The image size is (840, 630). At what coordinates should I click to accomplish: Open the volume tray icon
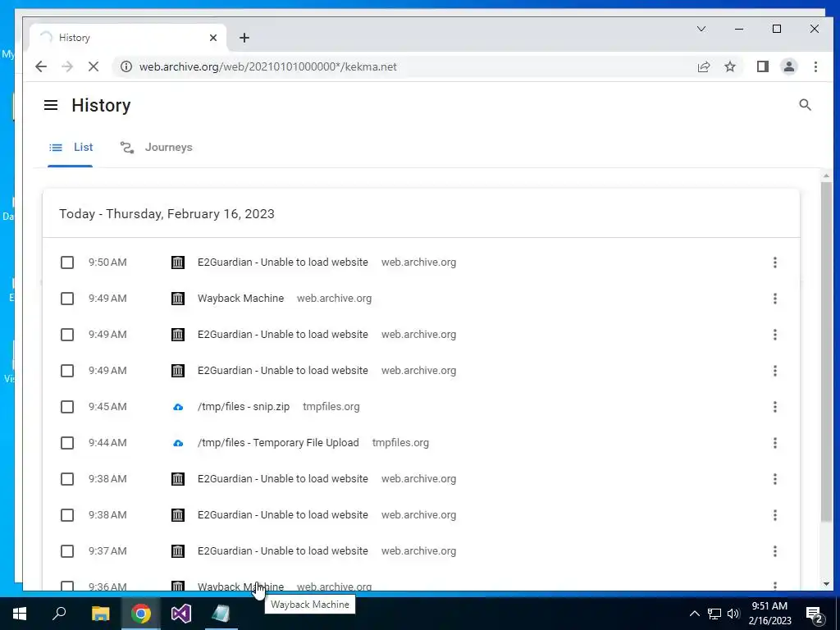[733, 614]
